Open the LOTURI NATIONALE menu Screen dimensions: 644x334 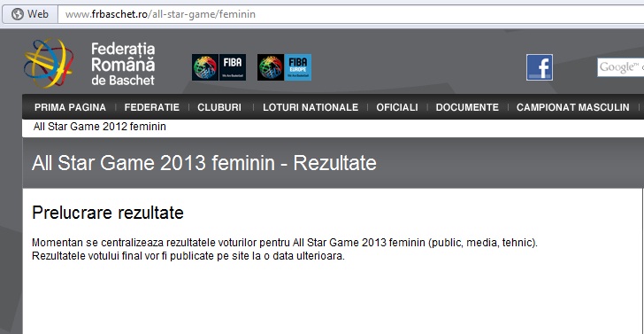(310, 107)
